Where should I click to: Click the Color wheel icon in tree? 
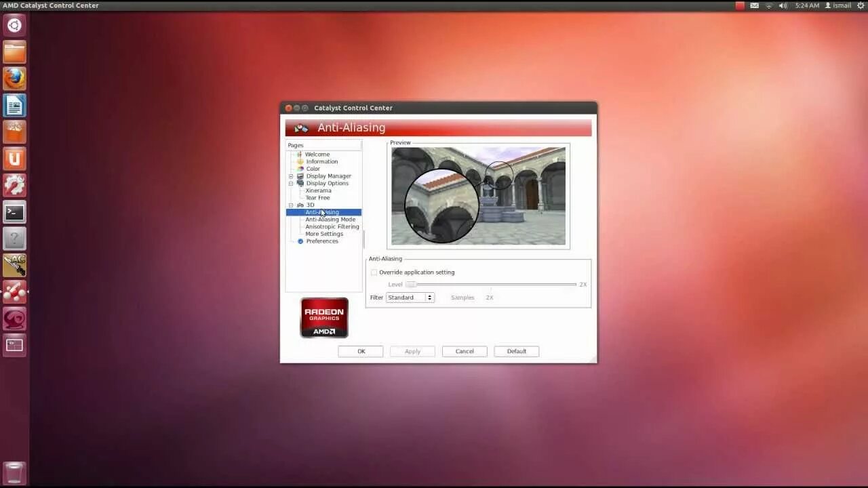[300, 169]
